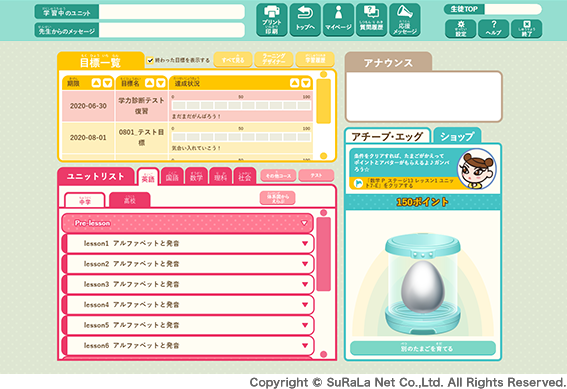Go back using トップへ icon
The width and height of the screenshot is (567, 389).
click(x=305, y=20)
